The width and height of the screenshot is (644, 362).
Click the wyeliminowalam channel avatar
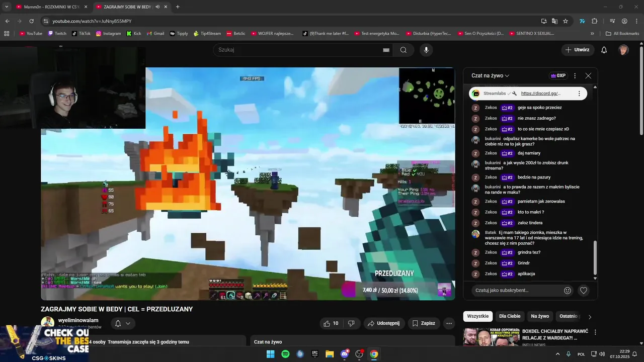(48, 323)
